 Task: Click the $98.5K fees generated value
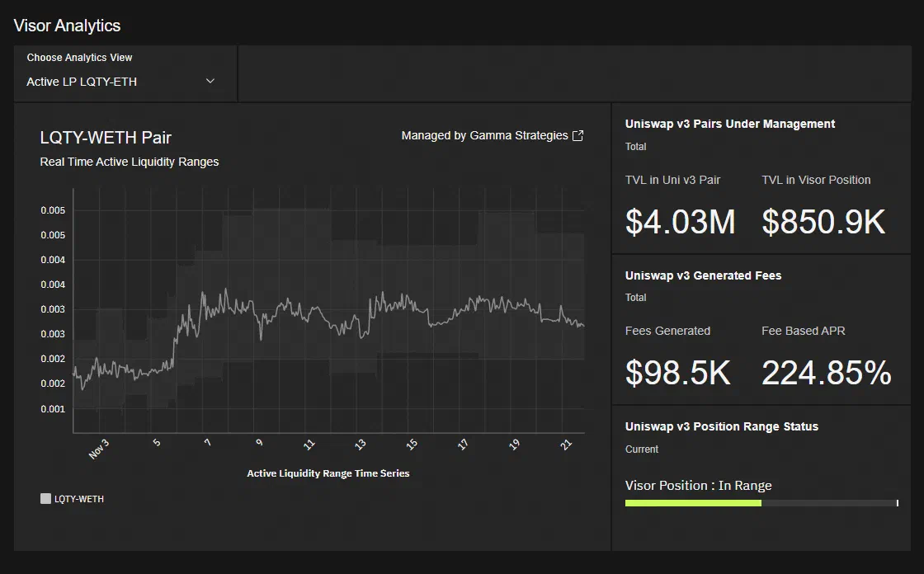coord(677,373)
